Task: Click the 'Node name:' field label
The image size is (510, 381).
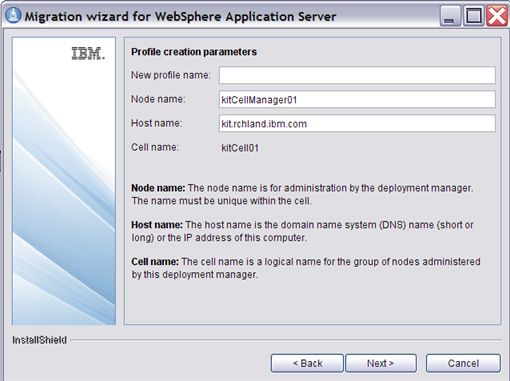Action: click(158, 99)
